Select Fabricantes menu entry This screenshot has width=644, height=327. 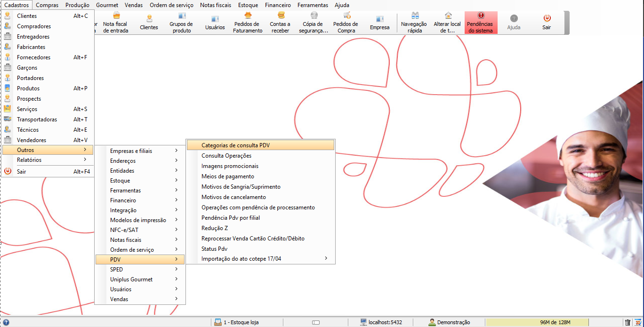tap(48, 47)
